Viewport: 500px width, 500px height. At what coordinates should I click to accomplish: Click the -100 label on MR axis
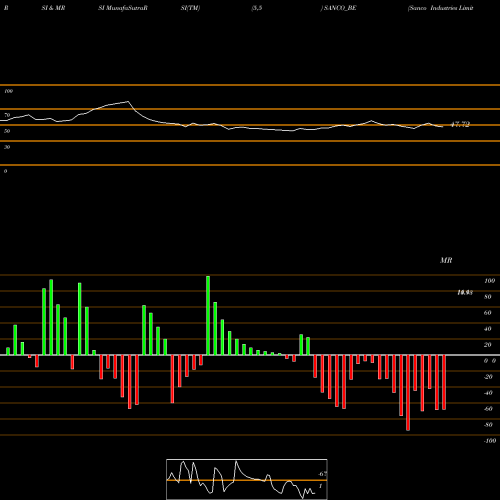(x=490, y=441)
